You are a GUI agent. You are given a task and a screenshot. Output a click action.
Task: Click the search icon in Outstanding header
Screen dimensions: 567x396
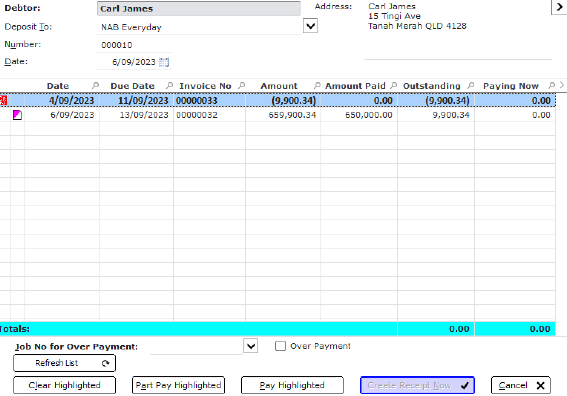point(470,86)
